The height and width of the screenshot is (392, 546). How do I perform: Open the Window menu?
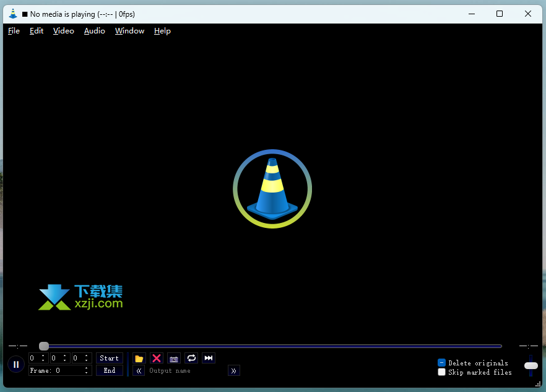pos(129,31)
